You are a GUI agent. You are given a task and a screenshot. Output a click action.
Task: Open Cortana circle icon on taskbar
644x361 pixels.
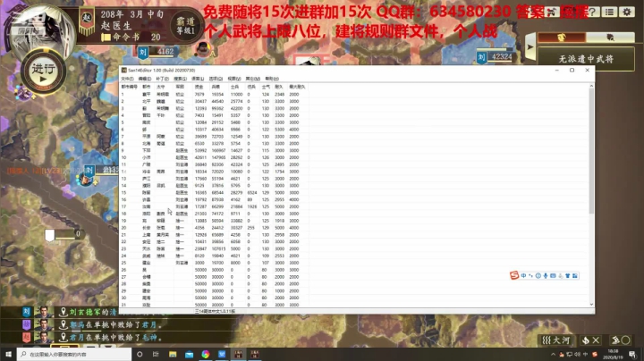140,354
